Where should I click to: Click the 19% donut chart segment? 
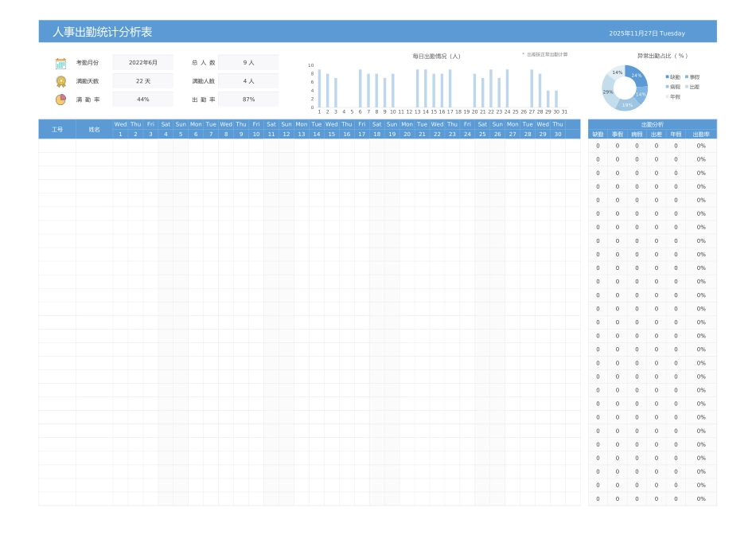point(627,105)
